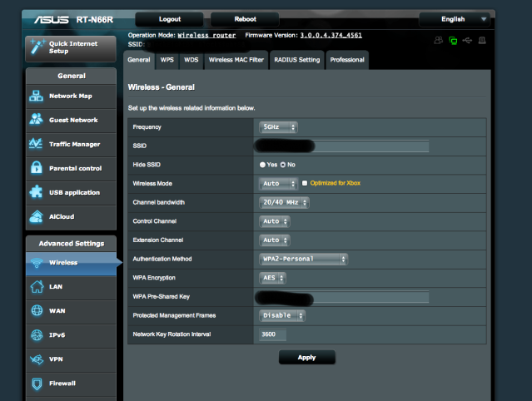Open the Traffic Manager menu item

point(71,145)
